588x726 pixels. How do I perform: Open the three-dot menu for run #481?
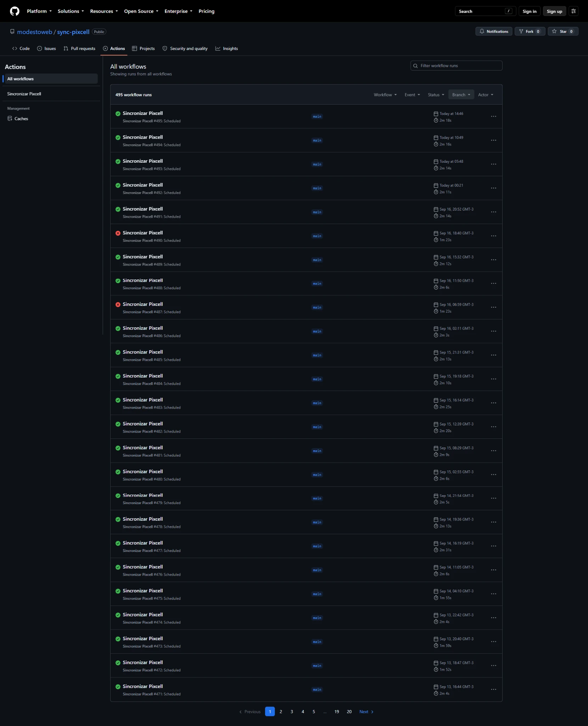493,451
